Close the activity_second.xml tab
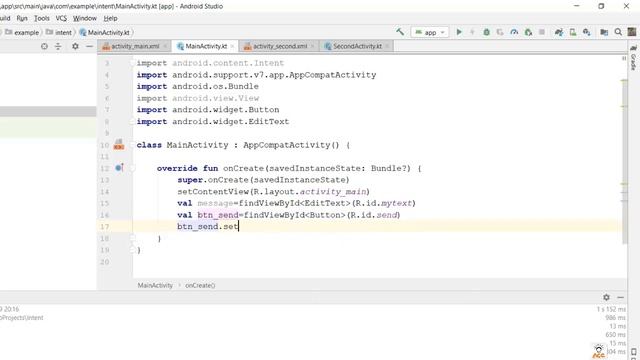The height and width of the screenshot is (360, 640). pyautogui.click(x=313, y=47)
